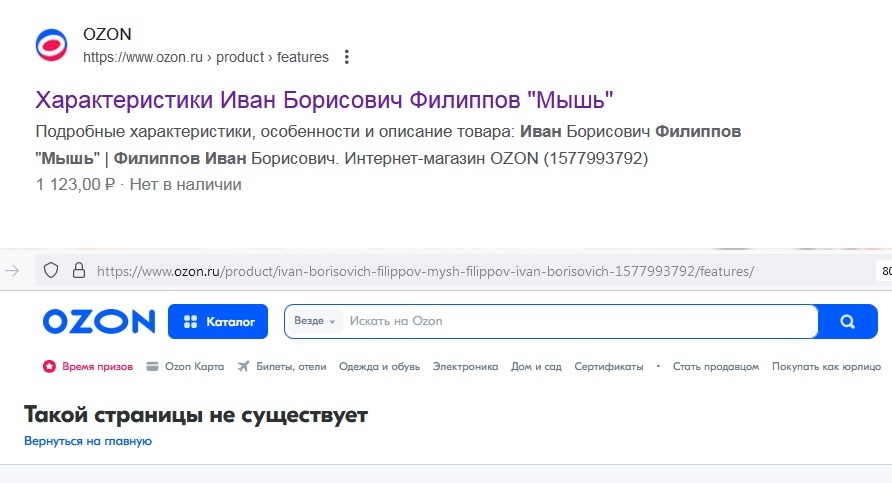Click the shield tracking protection icon
The width and height of the screenshot is (892, 483).
51,270
